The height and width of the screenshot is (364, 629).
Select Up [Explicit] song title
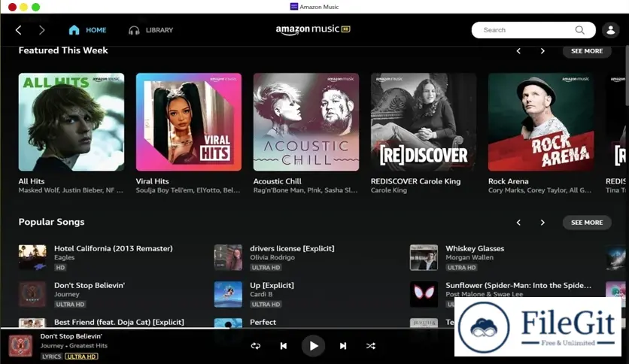click(272, 286)
